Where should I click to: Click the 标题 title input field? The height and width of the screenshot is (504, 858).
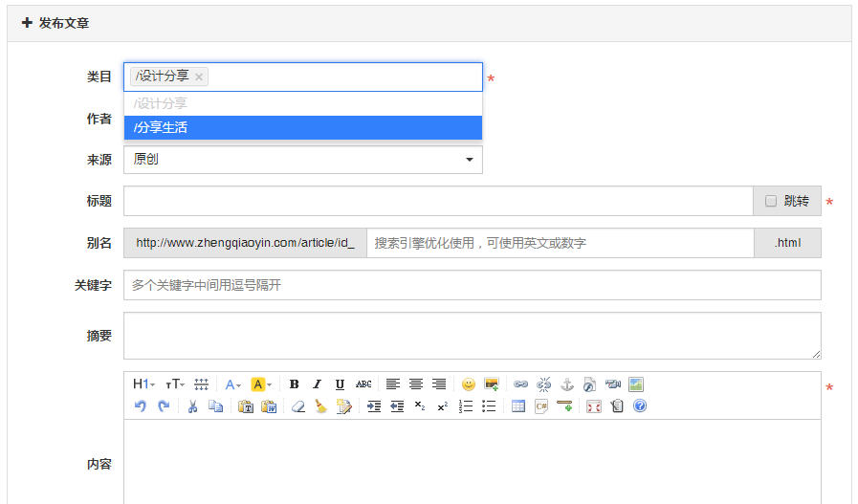pos(438,201)
